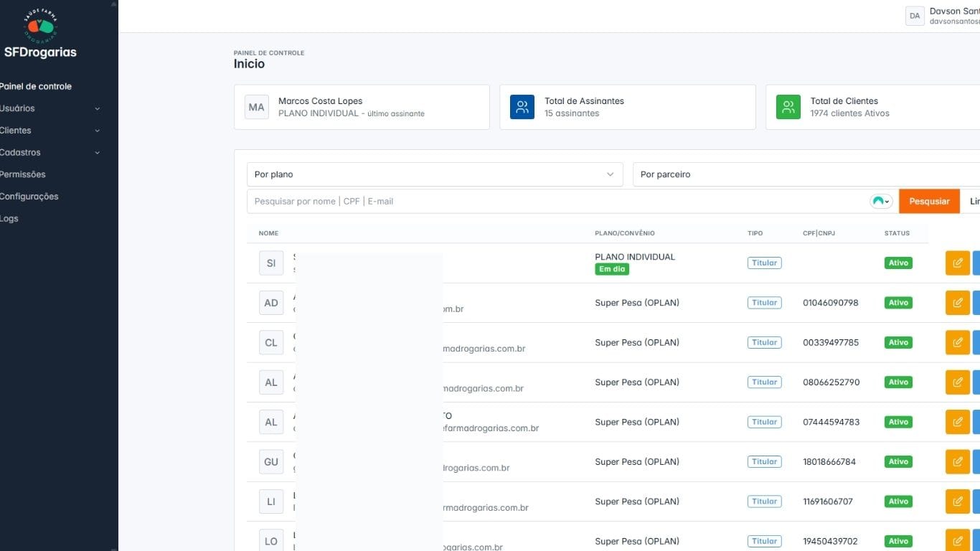Click the DA user avatar in header
980x551 pixels.
pyautogui.click(x=915, y=16)
